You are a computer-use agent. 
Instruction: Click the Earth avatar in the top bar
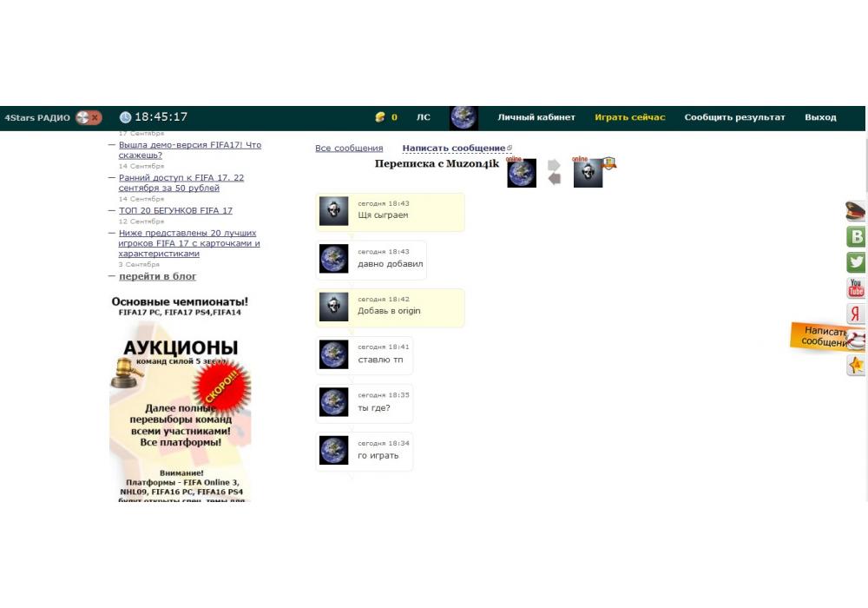[x=464, y=118]
